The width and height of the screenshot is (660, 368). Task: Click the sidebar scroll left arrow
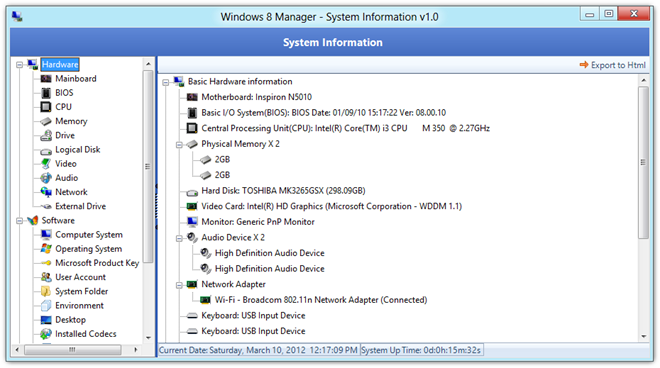[x=17, y=349]
